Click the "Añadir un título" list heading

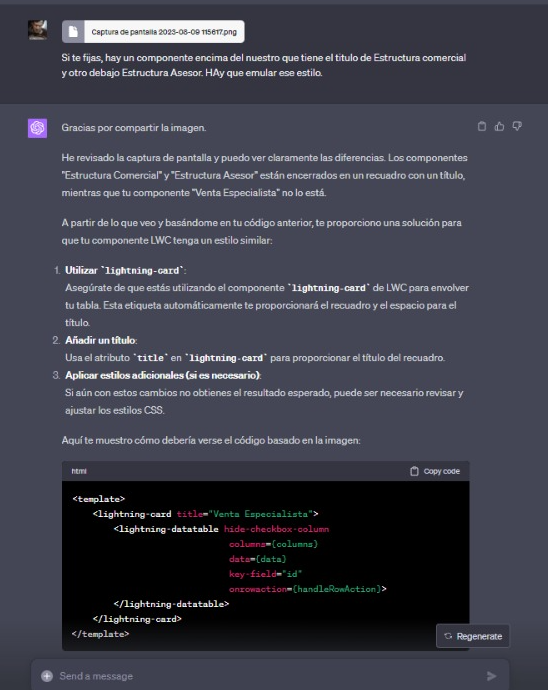pos(101,340)
